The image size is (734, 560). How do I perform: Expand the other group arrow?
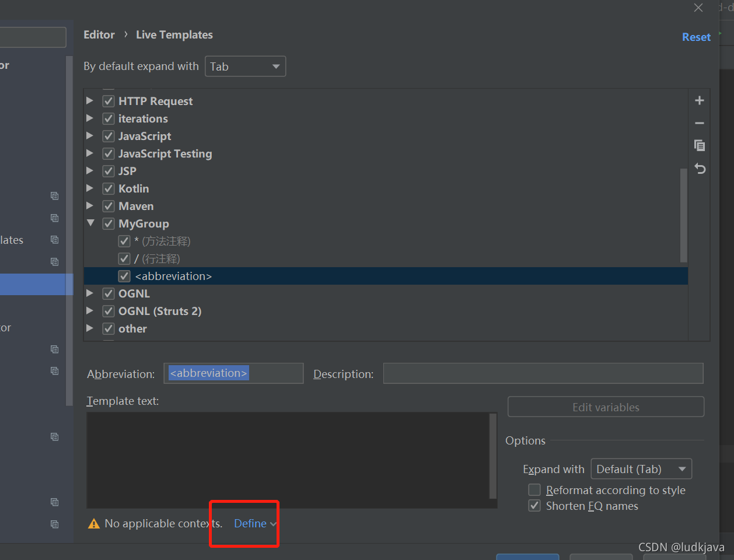90,328
